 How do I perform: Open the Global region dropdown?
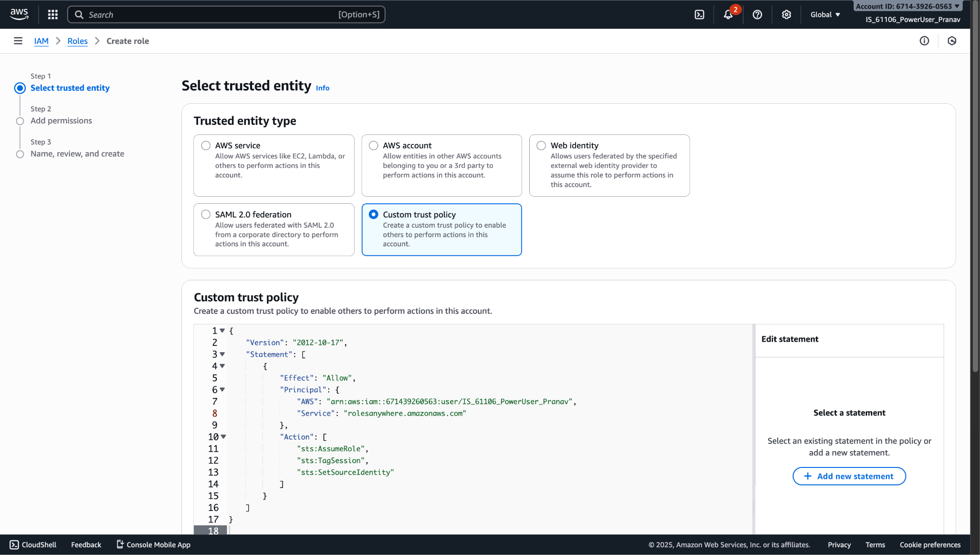(x=825, y=15)
